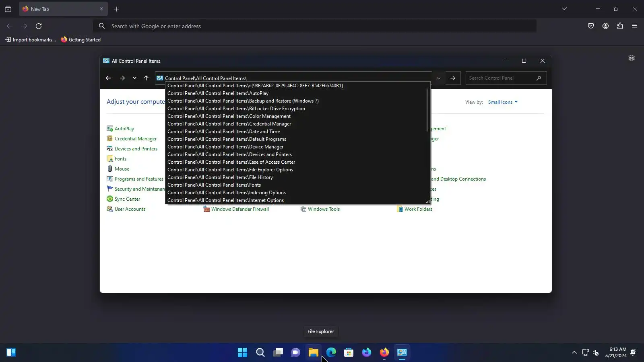Viewport: 644px width, 362px height.
Task: Click the Import bookmarks toolbar item
Action: click(31, 40)
